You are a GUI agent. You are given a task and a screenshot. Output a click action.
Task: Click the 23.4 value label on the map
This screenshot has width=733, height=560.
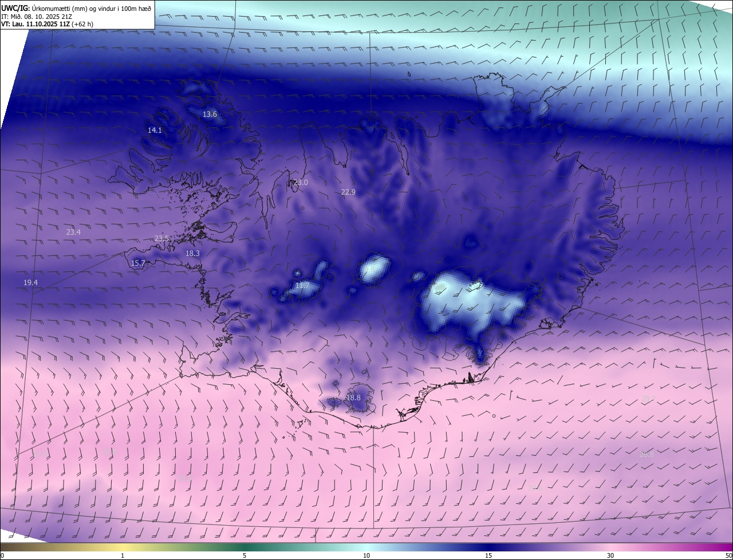(x=73, y=232)
